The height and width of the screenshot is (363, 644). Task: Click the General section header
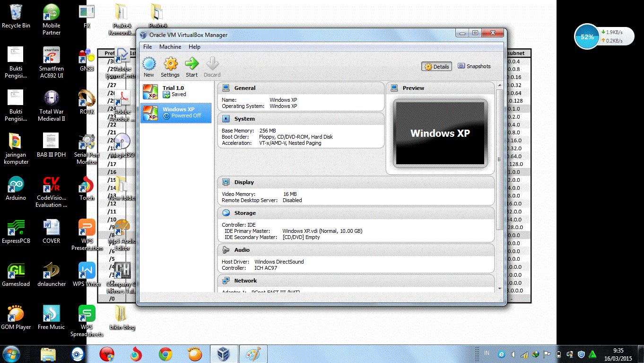301,88
